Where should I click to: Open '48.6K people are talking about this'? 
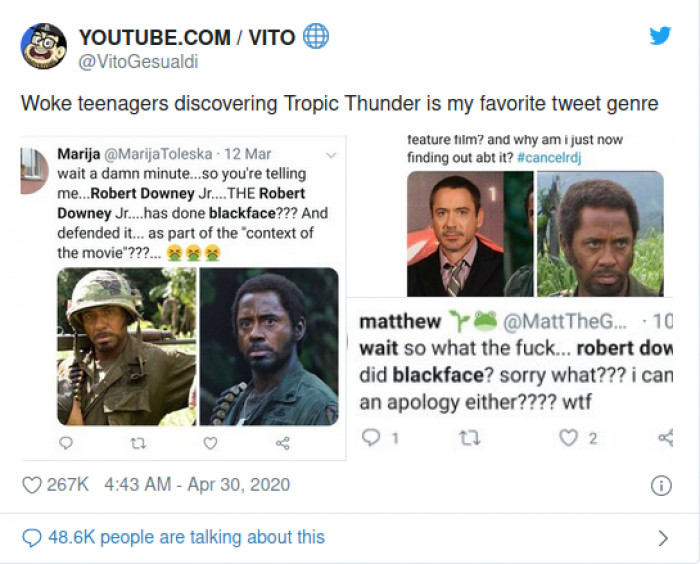187,537
